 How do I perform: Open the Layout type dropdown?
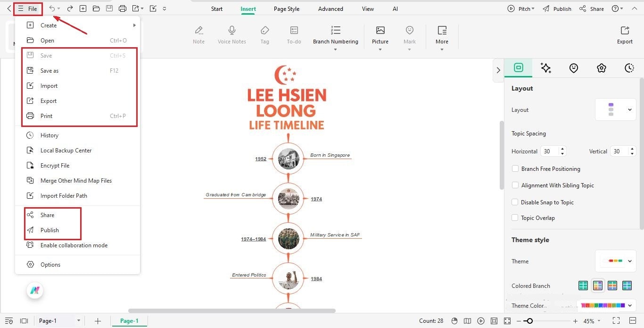coord(616,110)
